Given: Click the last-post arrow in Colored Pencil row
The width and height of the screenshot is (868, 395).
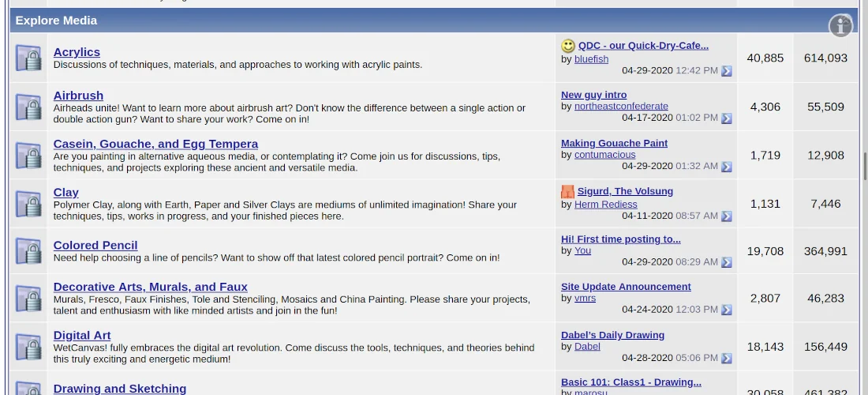Looking at the screenshot, I should coord(727,262).
